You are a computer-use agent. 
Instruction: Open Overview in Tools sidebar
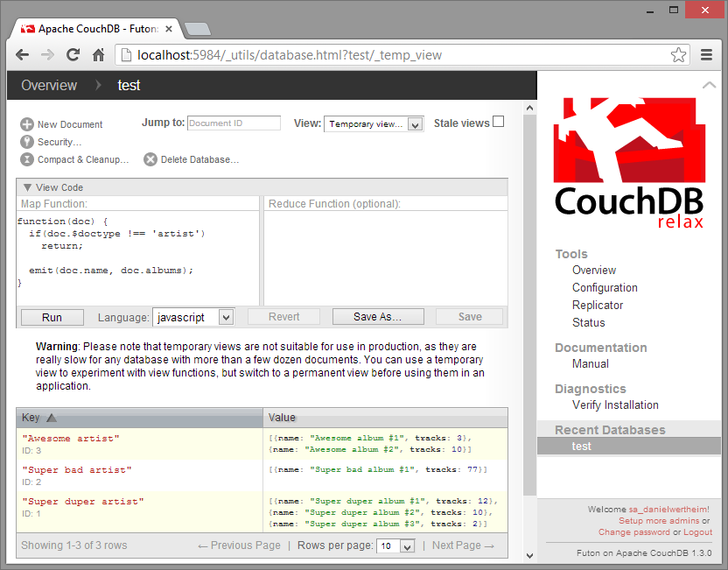pyautogui.click(x=594, y=270)
